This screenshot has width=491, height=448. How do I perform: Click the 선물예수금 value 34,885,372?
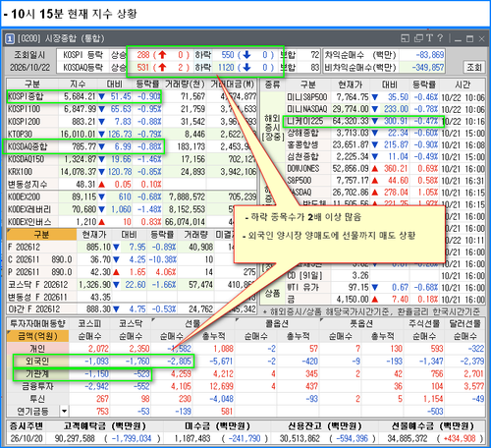pos(408,438)
